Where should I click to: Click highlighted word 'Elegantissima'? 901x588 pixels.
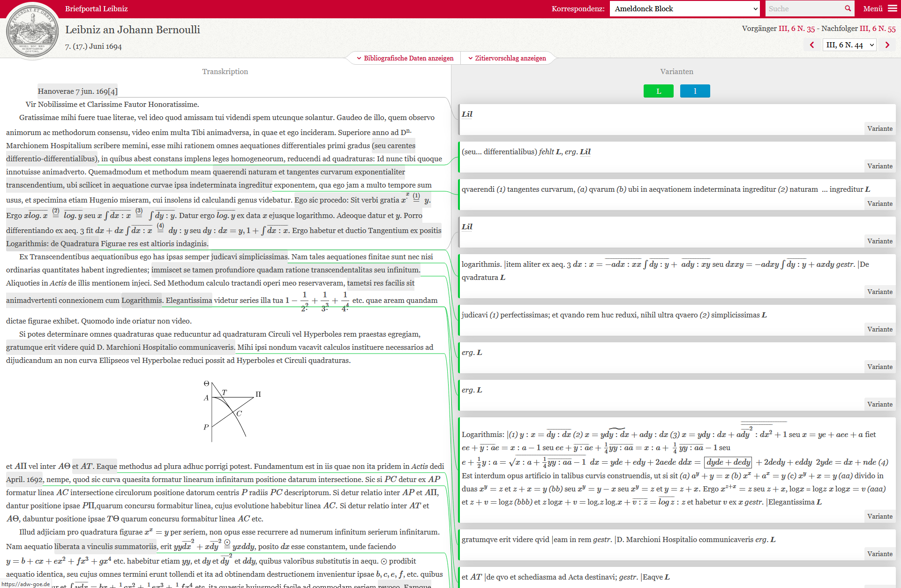coord(189,301)
